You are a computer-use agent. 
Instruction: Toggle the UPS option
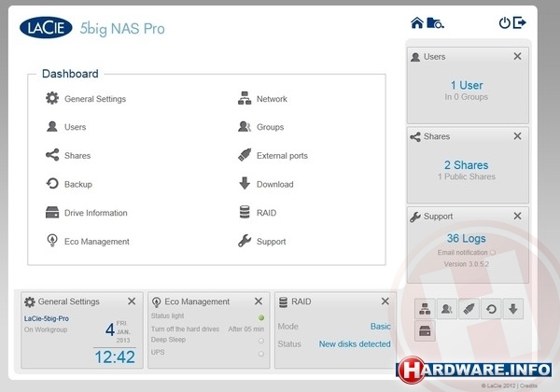coord(261,354)
